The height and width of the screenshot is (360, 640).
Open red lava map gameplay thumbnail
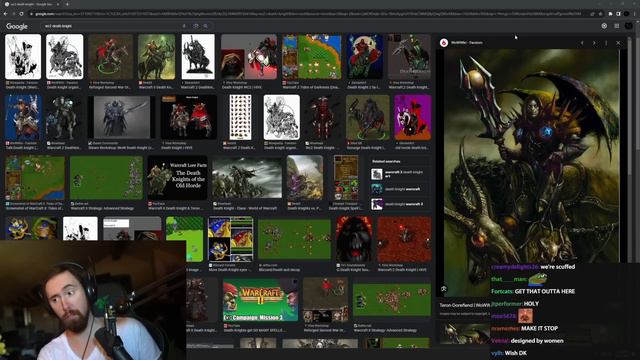click(404, 239)
